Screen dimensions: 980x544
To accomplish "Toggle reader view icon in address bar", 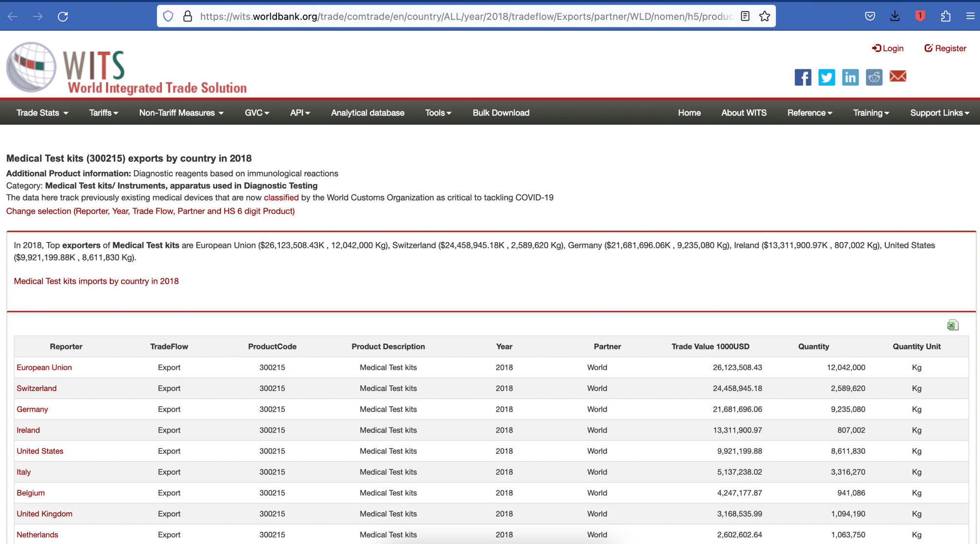I will [745, 17].
